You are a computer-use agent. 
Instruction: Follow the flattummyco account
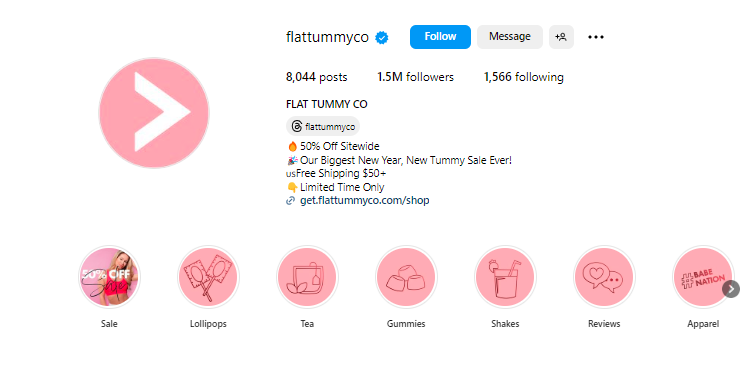click(440, 37)
